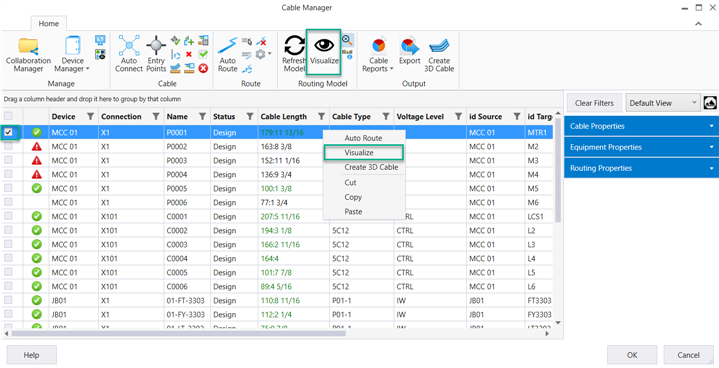Run Auto Route from the ribbon
This screenshot has width=719, height=368.
227,55
